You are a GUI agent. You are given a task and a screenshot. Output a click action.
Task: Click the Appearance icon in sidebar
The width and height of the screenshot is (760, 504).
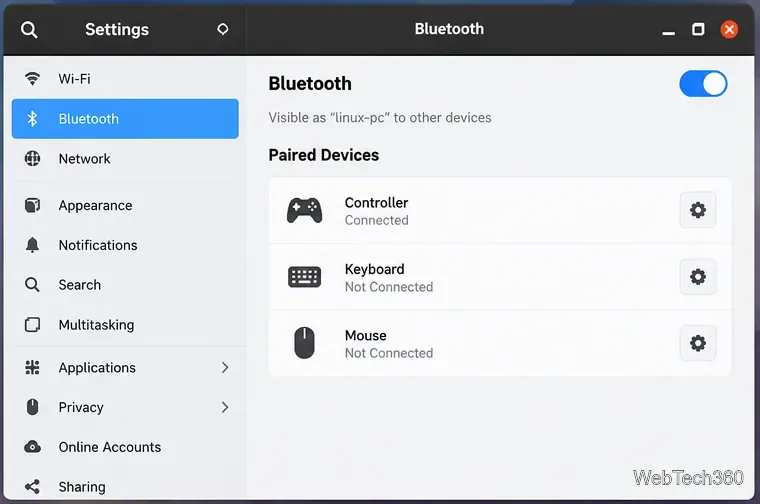tap(32, 205)
